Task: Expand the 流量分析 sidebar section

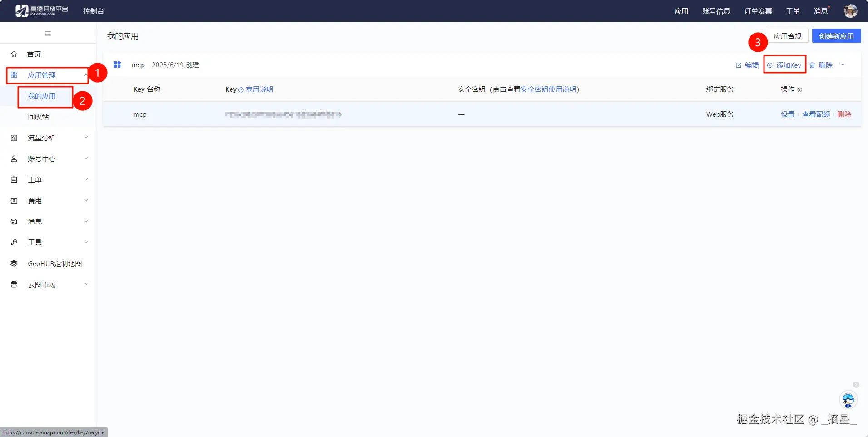Action: tap(48, 138)
